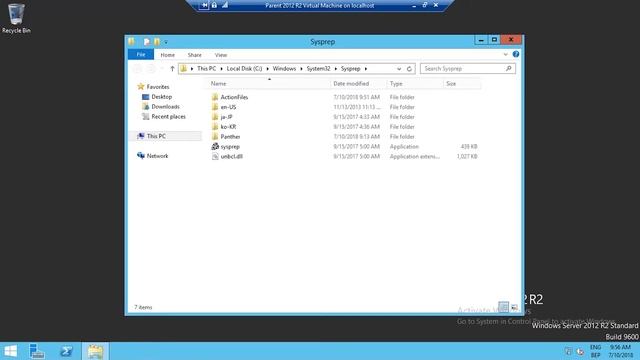The width and height of the screenshot is (640, 360).
Task: Click the search magnifier icon
Action: (509, 69)
